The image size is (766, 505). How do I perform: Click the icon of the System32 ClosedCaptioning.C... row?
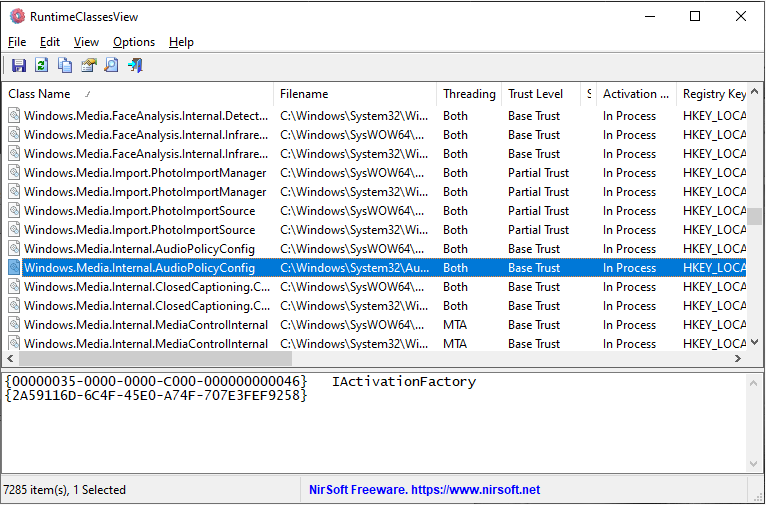15,306
